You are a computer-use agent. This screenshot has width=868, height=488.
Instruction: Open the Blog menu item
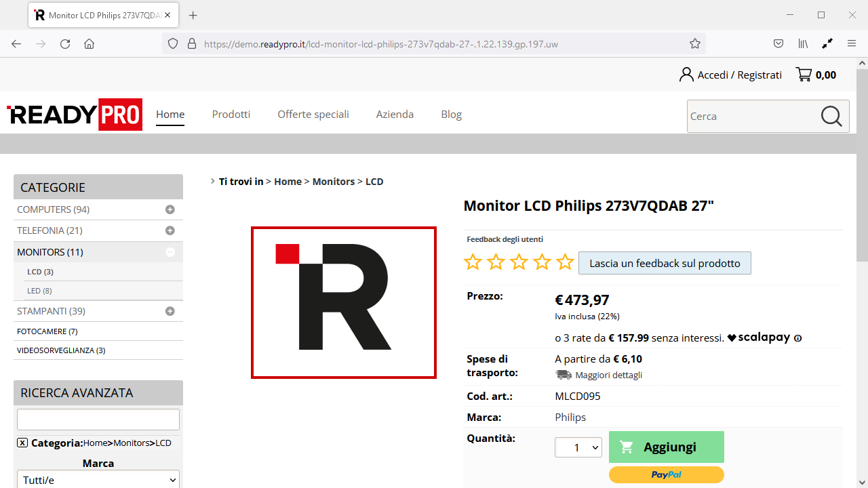(451, 115)
